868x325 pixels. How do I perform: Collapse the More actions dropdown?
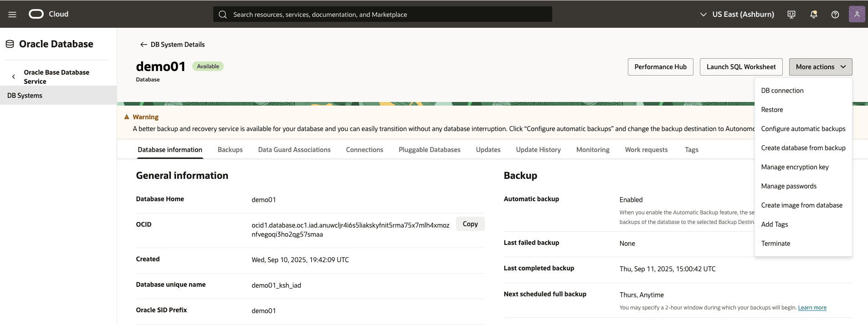820,67
